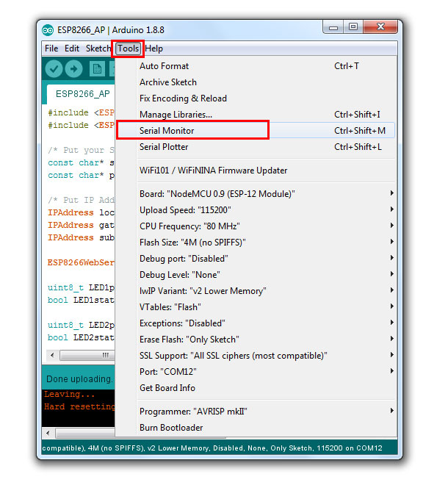Click the first '#include <ESP' line
The height and width of the screenshot is (488, 448).
click(x=81, y=112)
